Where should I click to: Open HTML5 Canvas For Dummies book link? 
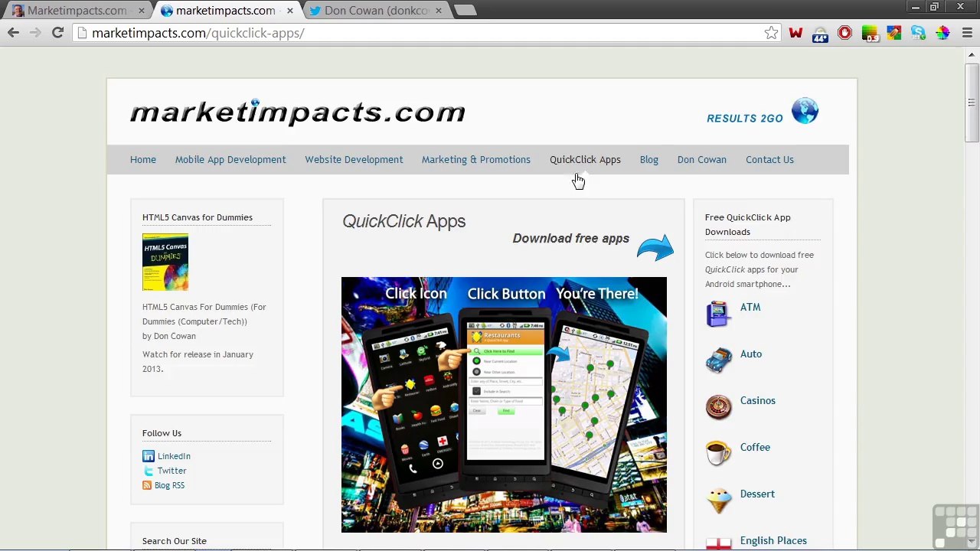(x=204, y=314)
